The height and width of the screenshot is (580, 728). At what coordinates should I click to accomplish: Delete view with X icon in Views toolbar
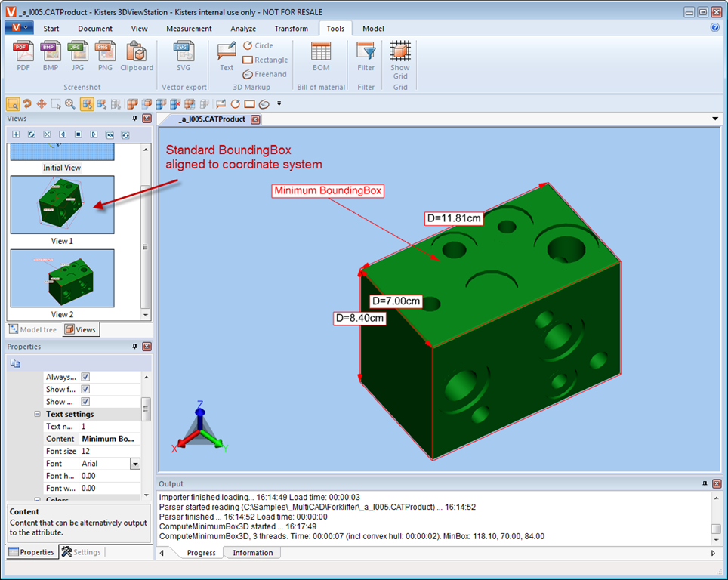[x=47, y=134]
